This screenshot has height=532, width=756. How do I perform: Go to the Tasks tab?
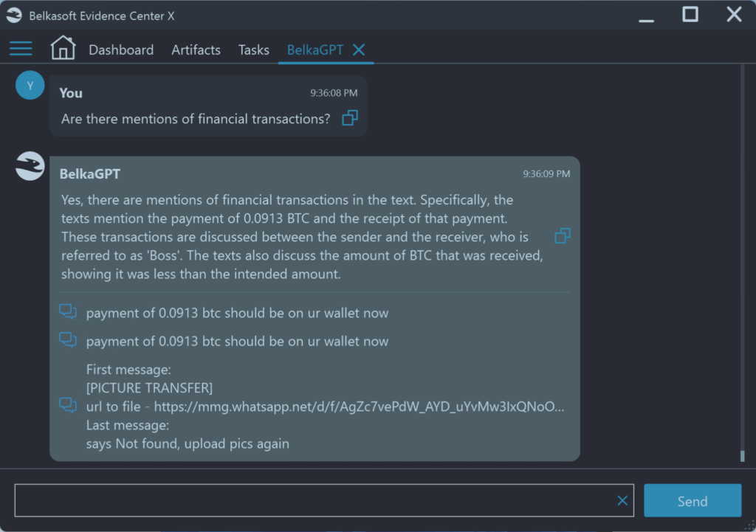click(x=253, y=50)
